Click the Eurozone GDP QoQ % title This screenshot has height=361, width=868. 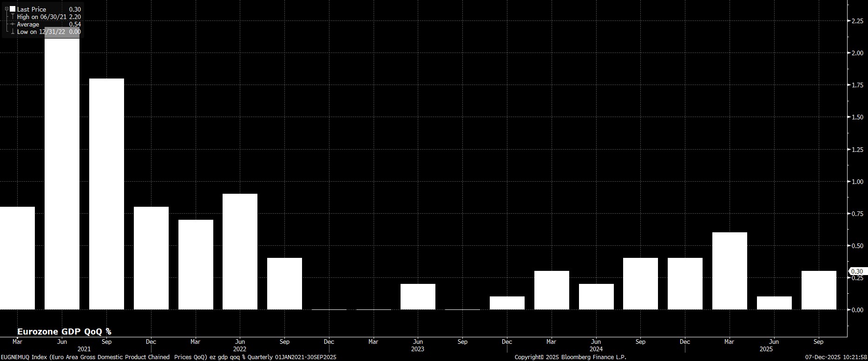coord(64,331)
